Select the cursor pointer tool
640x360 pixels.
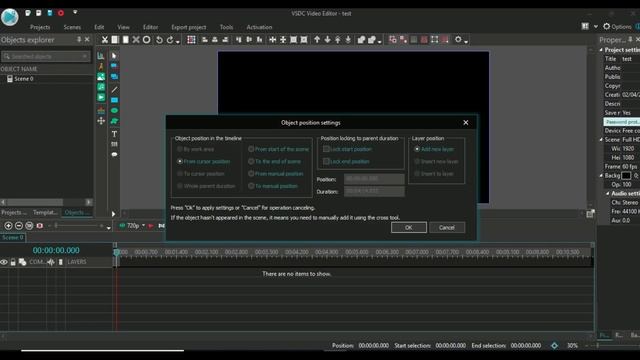pyautogui.click(x=114, y=56)
